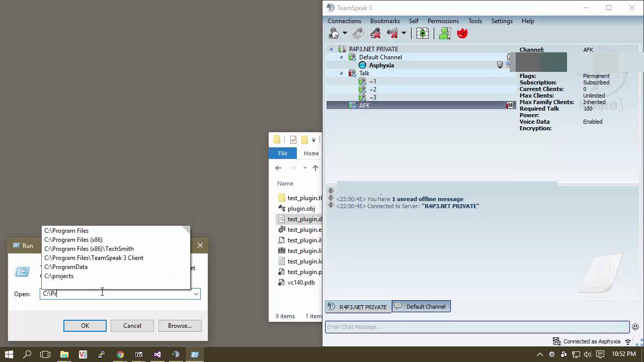This screenshot has width=644, height=362.
Task: Click the Explorer up arrow
Action: click(x=315, y=168)
